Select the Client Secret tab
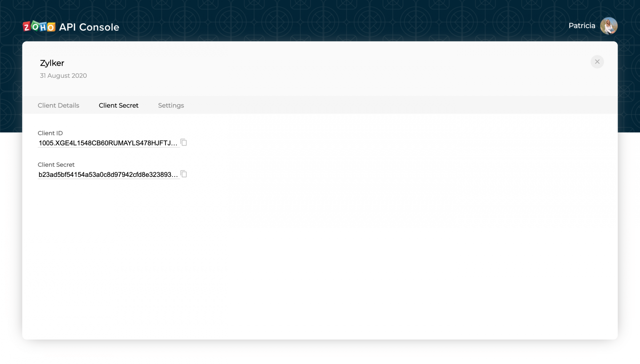The width and height of the screenshot is (640, 364). [118, 105]
